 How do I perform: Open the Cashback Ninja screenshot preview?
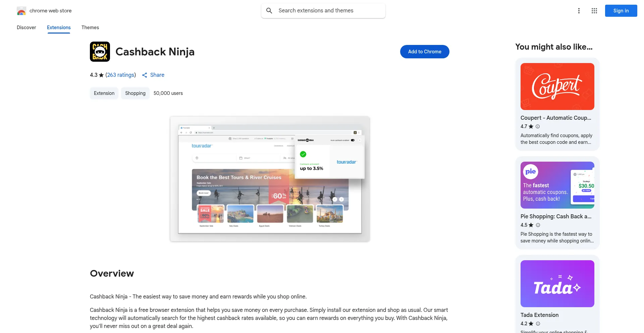click(270, 179)
